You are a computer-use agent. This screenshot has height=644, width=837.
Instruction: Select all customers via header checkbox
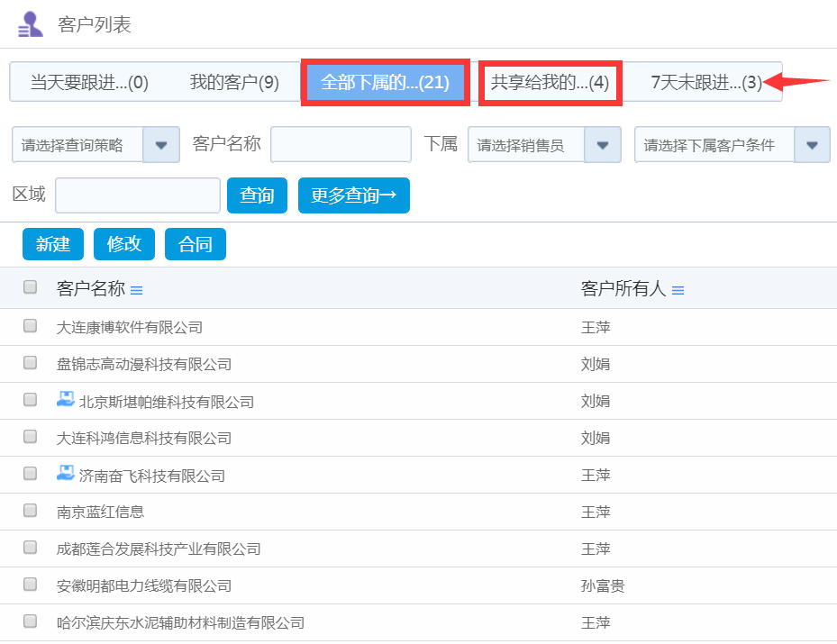(30, 286)
